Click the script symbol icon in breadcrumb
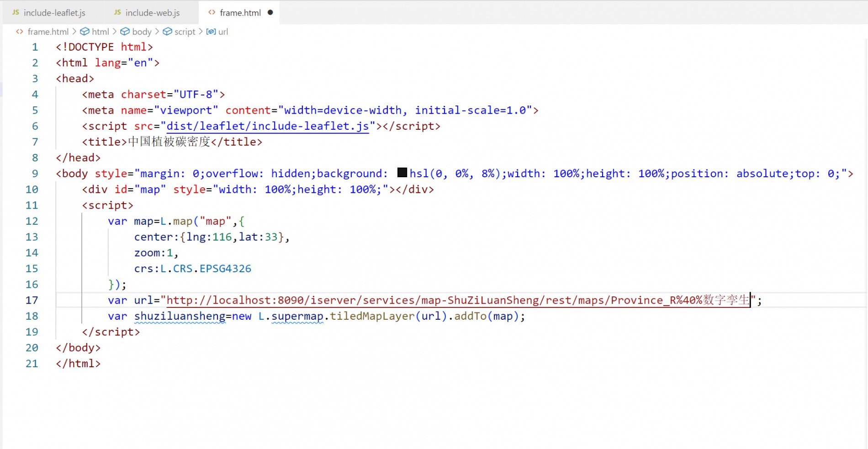The image size is (868, 449). pos(167,32)
